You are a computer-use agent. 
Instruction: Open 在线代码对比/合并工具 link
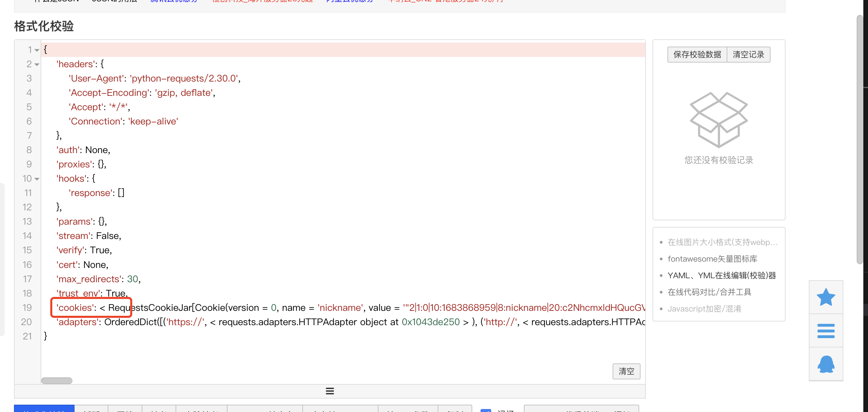tap(709, 292)
